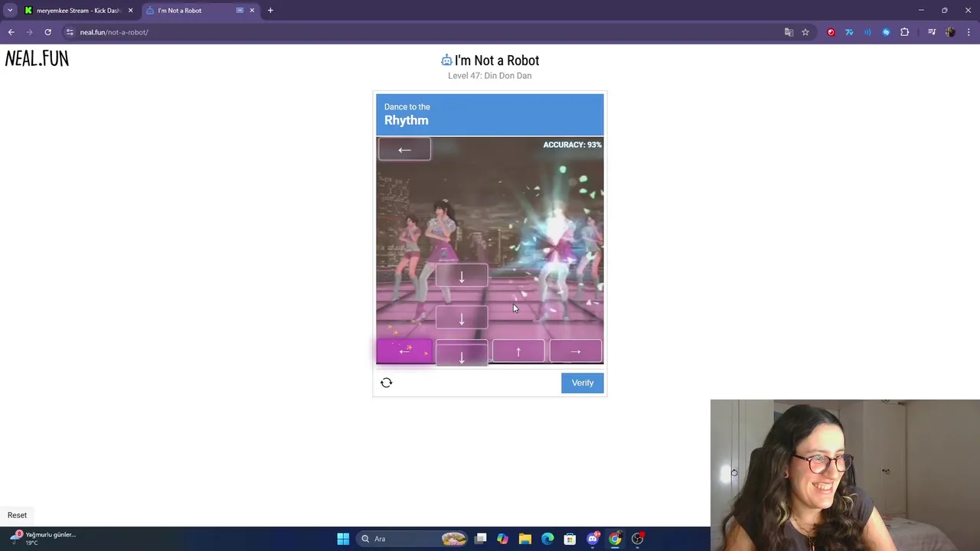Open Microsoft Edge from taskbar
This screenshot has height=551, width=980.
[547, 539]
